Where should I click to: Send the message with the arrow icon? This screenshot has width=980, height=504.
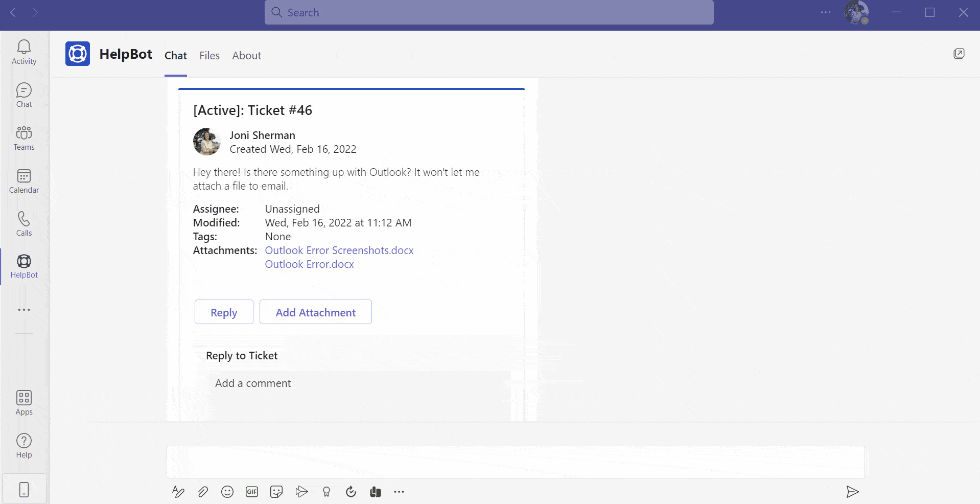pos(852,492)
